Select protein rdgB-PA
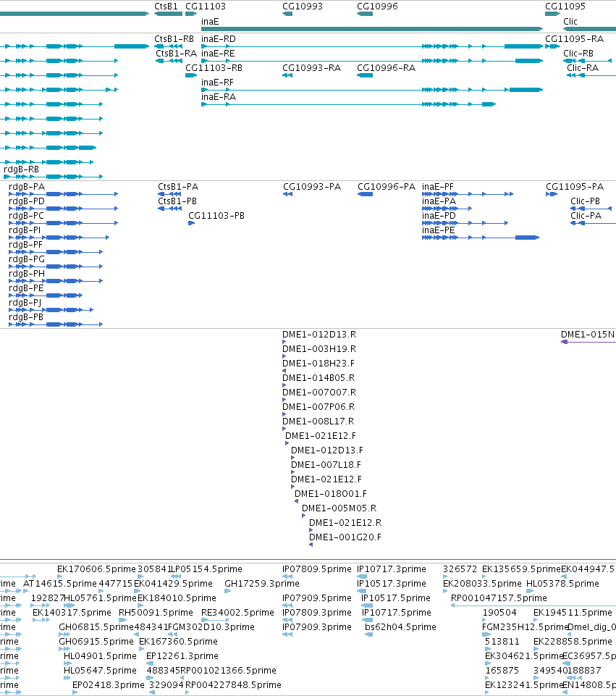Image resolution: width=616 pixels, height=696 pixels. coord(27,187)
